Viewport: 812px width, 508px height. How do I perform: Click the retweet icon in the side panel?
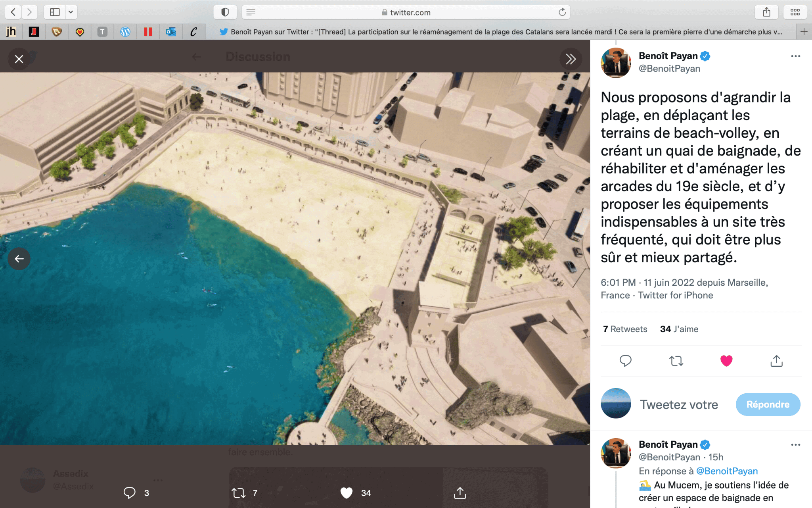pyautogui.click(x=676, y=361)
